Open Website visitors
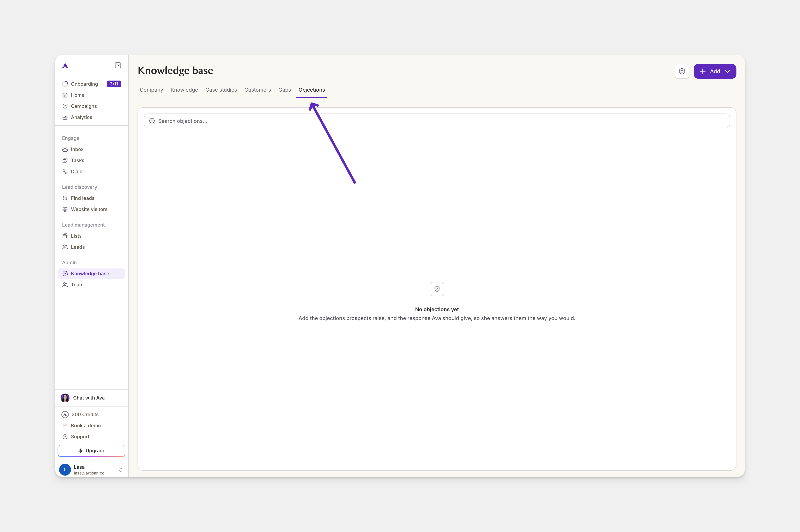The image size is (800, 532). tap(91, 209)
